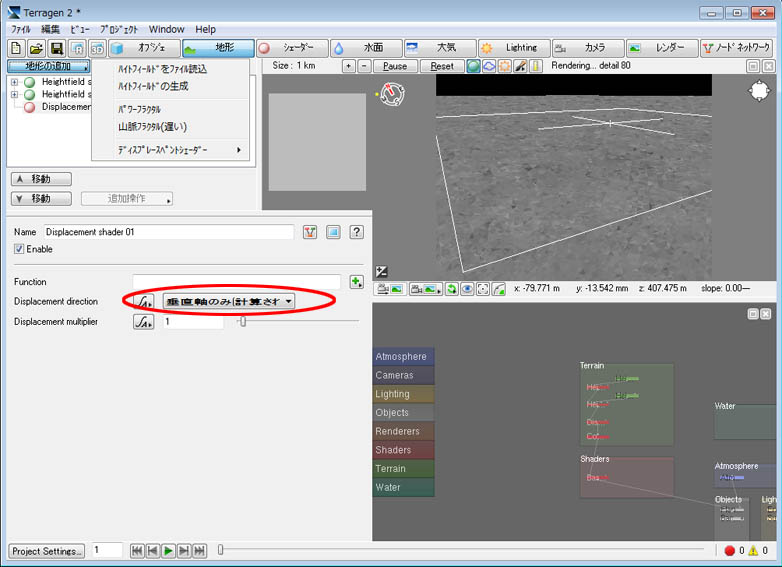Image resolution: width=782 pixels, height=567 pixels.
Task: Close the 3D preview pane
Action: pyautogui.click(x=769, y=66)
